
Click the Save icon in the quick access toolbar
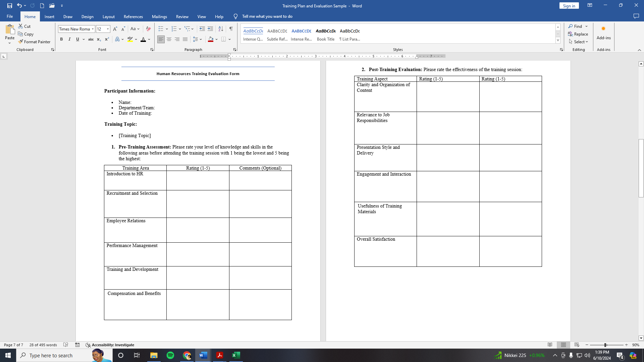pos(10,6)
